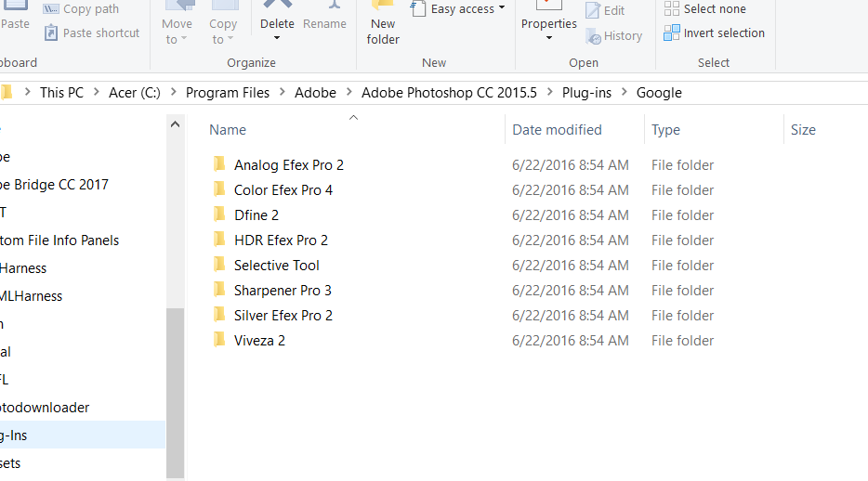Select the Viveza 2 folder icon

(x=219, y=341)
